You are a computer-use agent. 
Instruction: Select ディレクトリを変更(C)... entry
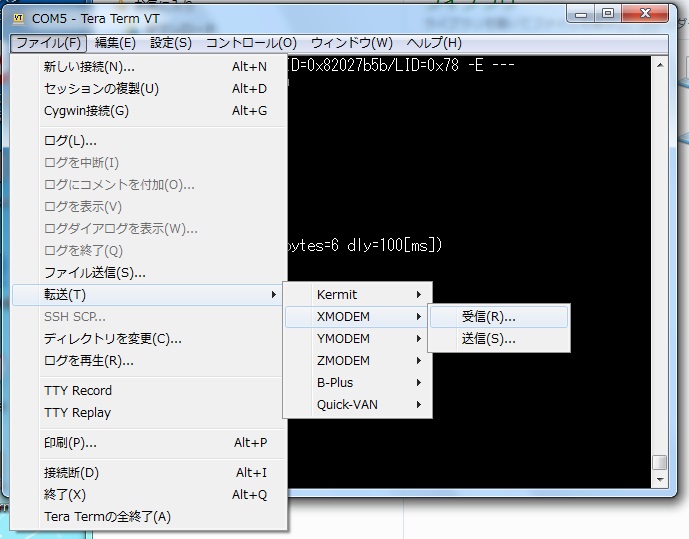[149, 339]
